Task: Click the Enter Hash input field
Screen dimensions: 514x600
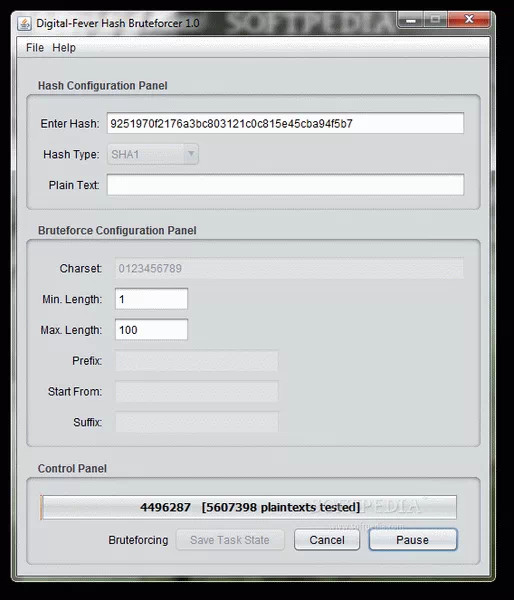Action: (x=285, y=123)
